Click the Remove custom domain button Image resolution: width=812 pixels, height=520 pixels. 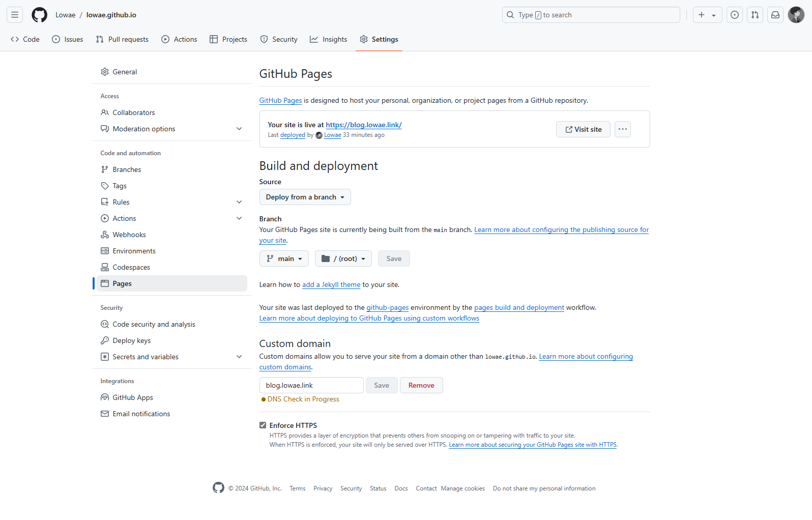[421, 385]
